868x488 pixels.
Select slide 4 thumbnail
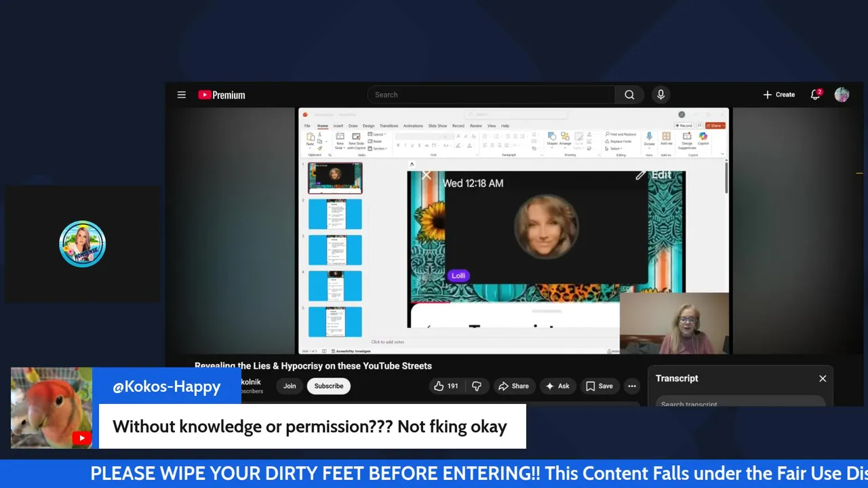click(335, 285)
